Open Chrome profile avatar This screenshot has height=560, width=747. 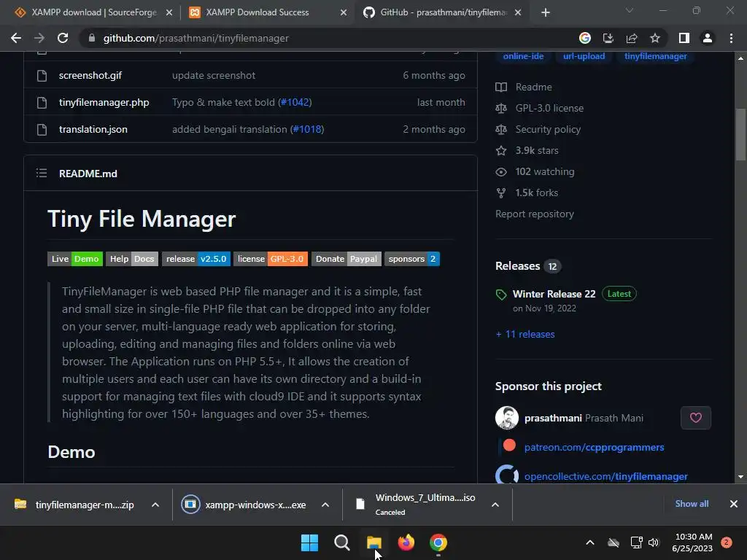708,38
